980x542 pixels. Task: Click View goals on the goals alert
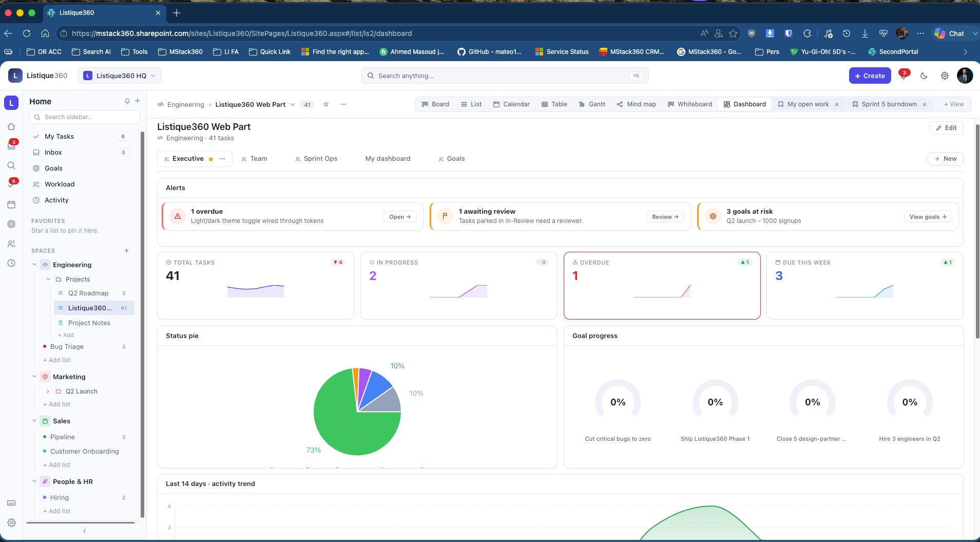pos(928,217)
